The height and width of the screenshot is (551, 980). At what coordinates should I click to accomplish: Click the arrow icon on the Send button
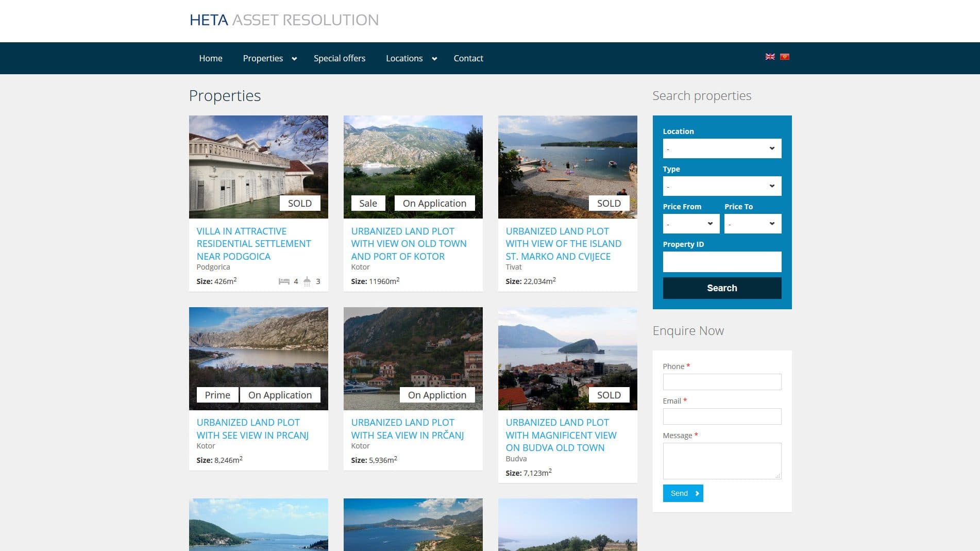click(697, 493)
